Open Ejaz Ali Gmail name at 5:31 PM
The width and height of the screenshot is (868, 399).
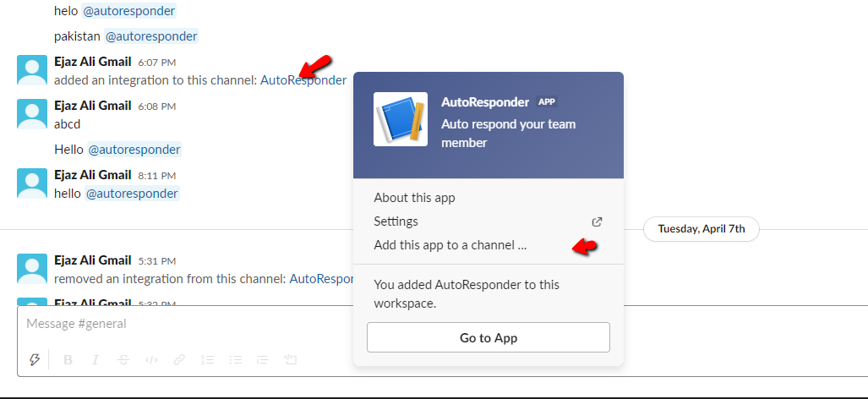92,260
